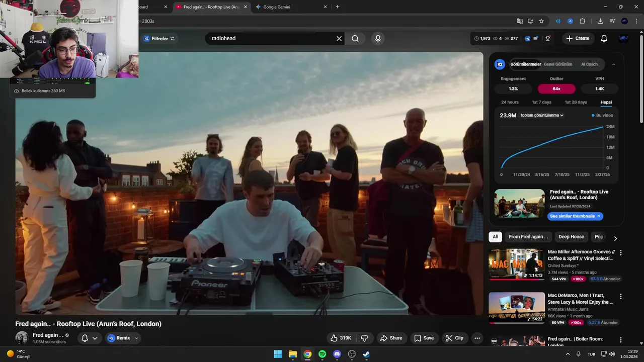The width and height of the screenshot is (644, 362).
Task: Dislike the video
Action: click(365, 338)
